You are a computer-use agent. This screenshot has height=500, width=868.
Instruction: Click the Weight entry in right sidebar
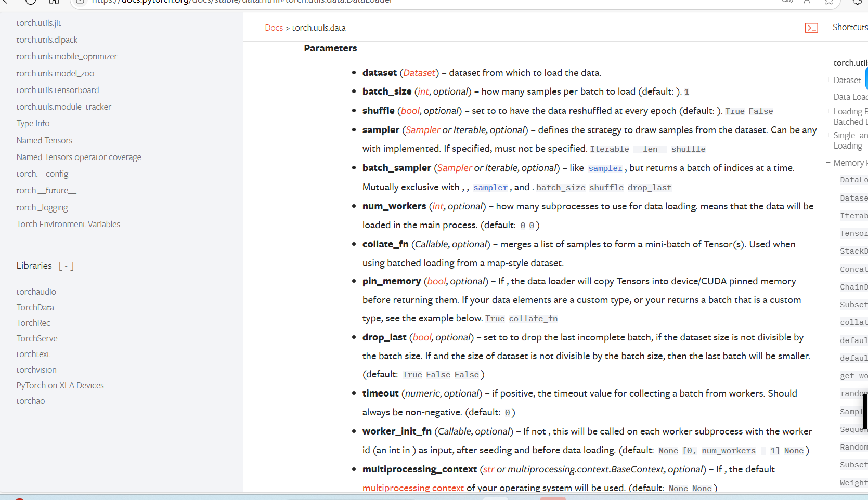click(x=853, y=483)
